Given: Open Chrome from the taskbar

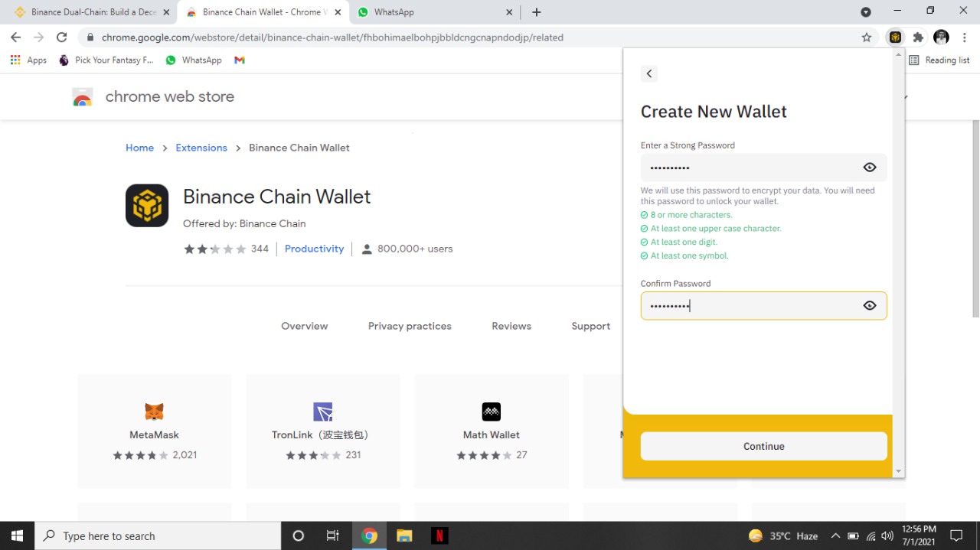Looking at the screenshot, I should click(x=369, y=535).
